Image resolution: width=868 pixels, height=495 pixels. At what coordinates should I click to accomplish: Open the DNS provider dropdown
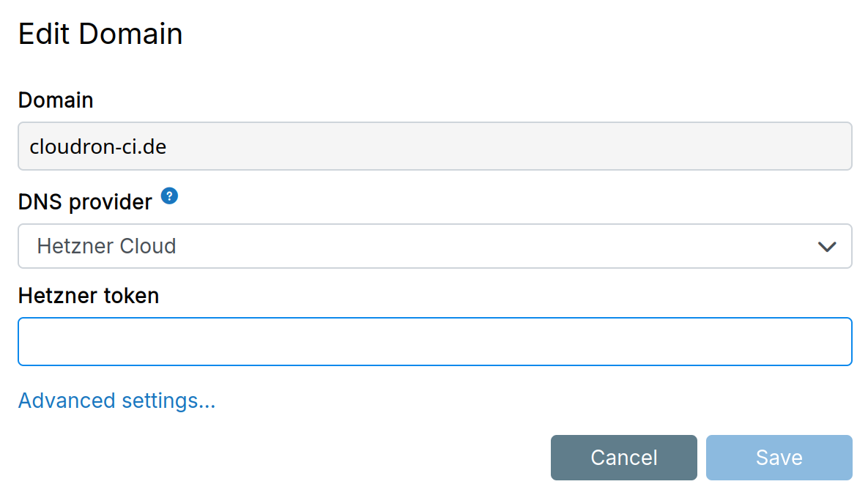tap(434, 246)
